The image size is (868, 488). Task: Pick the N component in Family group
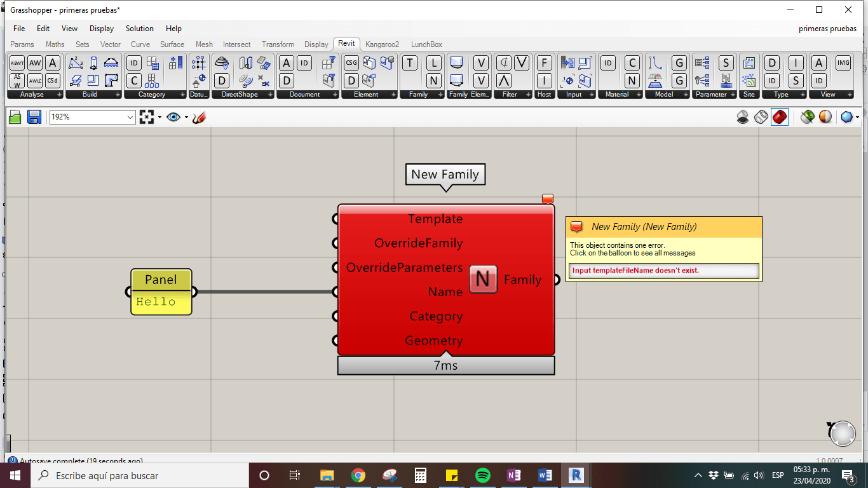click(434, 81)
